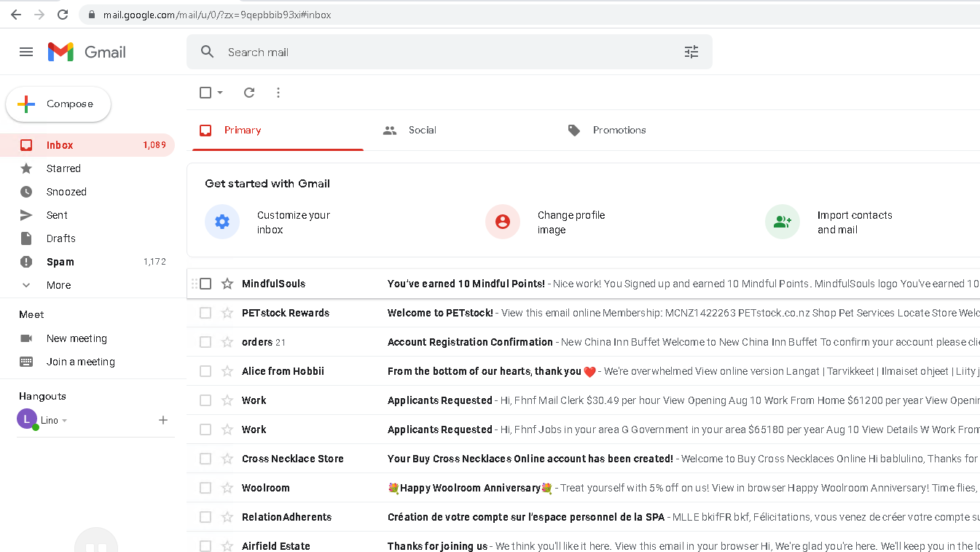Viewport: 980px width, 552px height.
Task: Star the orders email
Action: [x=227, y=342]
